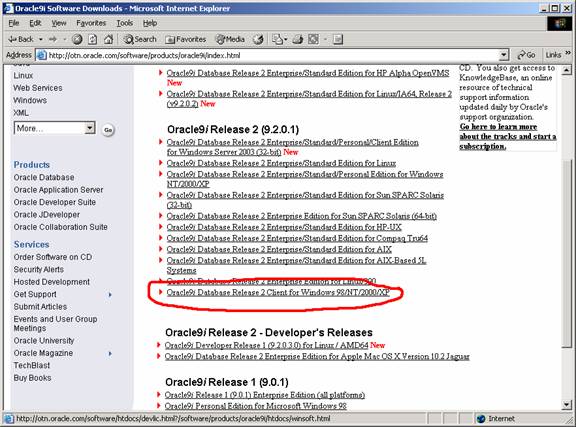Open the History toolbar icon
The height and width of the screenshot is (427, 576).
pos(259,39)
